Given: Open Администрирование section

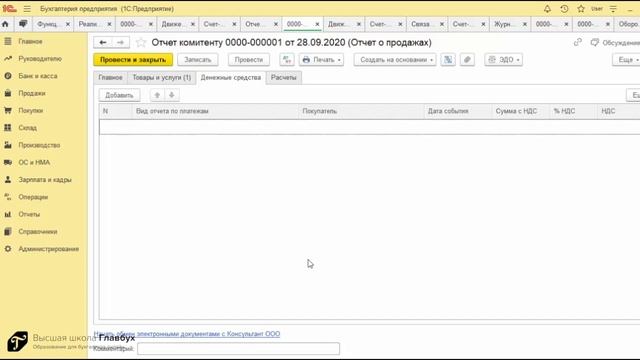Looking at the screenshot, I should (49, 249).
